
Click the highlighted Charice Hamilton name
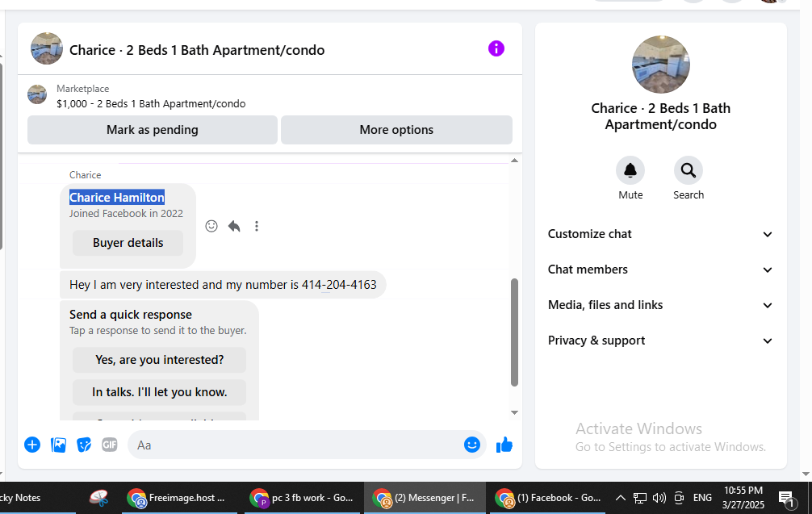[x=117, y=197]
